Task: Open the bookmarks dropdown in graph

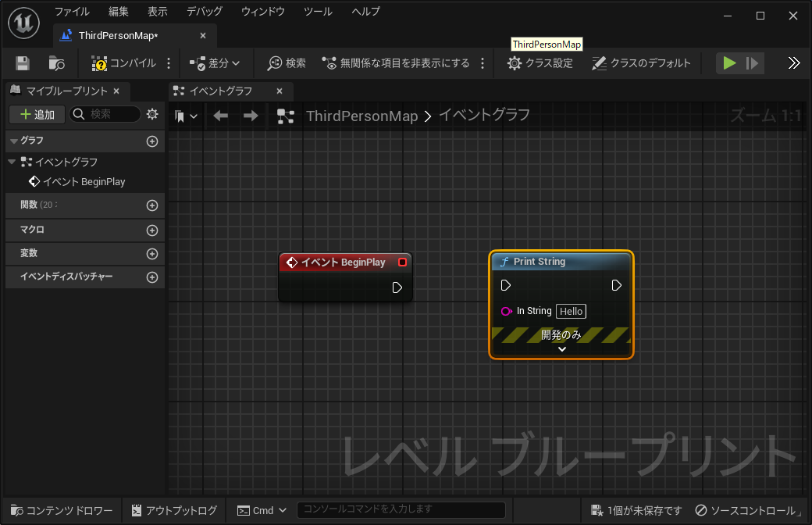Action: point(186,116)
